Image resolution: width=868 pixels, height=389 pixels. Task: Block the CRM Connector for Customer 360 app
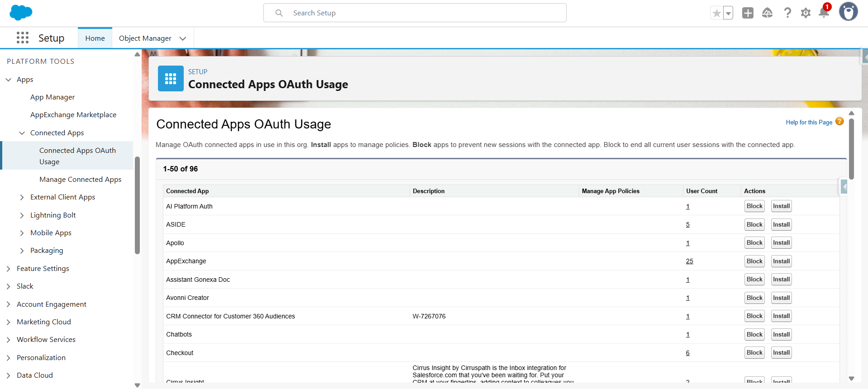tap(754, 316)
